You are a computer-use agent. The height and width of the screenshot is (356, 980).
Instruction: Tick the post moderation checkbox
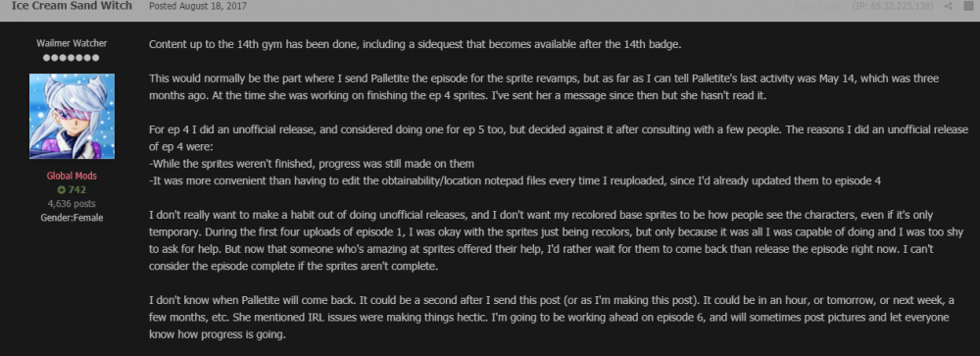tap(967, 6)
